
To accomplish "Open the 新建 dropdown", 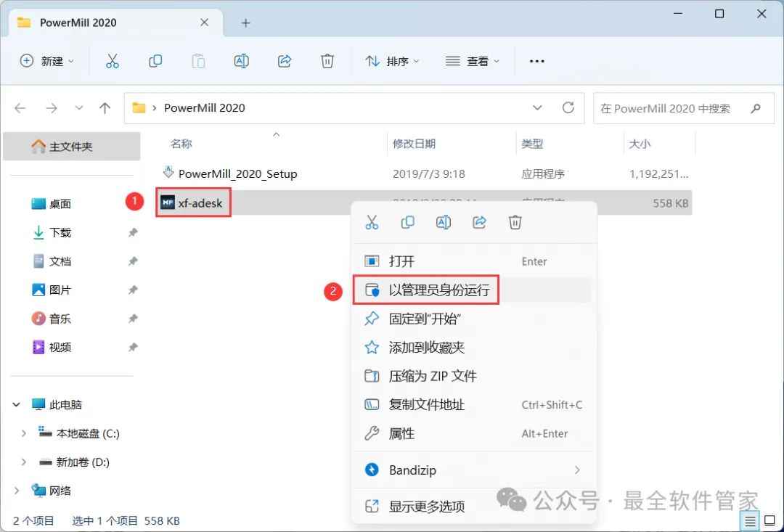I will coord(46,61).
